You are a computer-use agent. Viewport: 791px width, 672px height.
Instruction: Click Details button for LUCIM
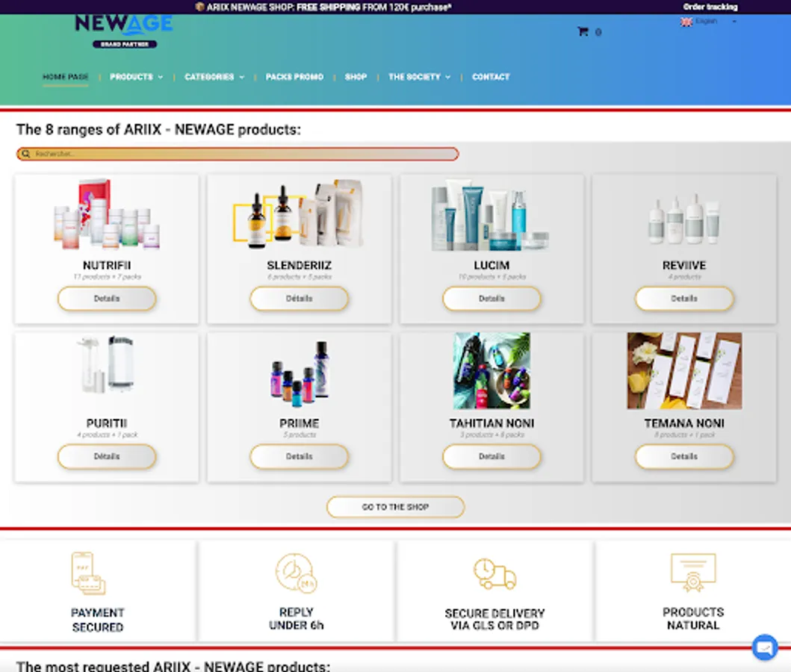[491, 299]
